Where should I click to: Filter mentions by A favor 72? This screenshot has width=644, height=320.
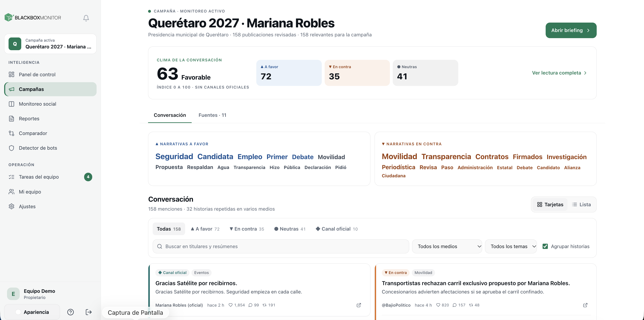point(205,229)
